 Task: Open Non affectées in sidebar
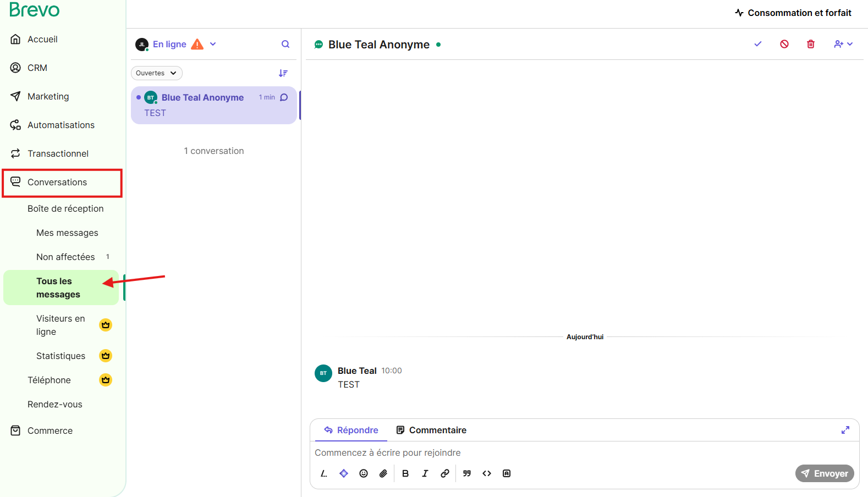[x=65, y=257]
